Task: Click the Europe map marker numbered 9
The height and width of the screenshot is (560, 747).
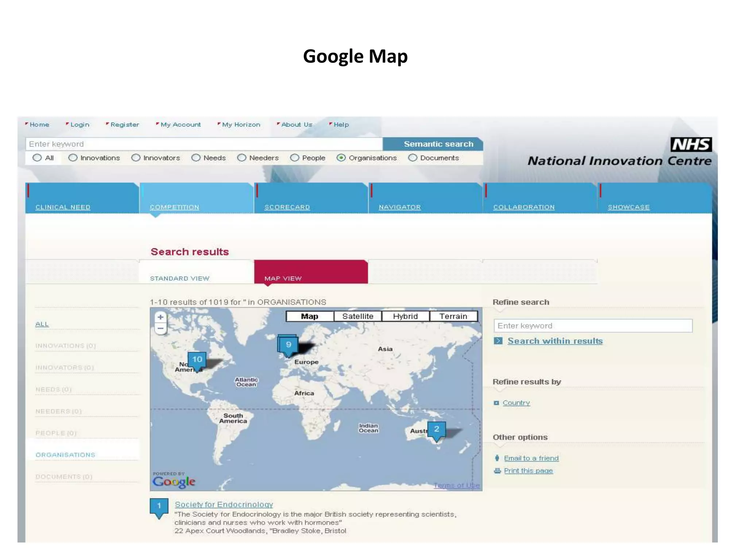Action: (288, 345)
